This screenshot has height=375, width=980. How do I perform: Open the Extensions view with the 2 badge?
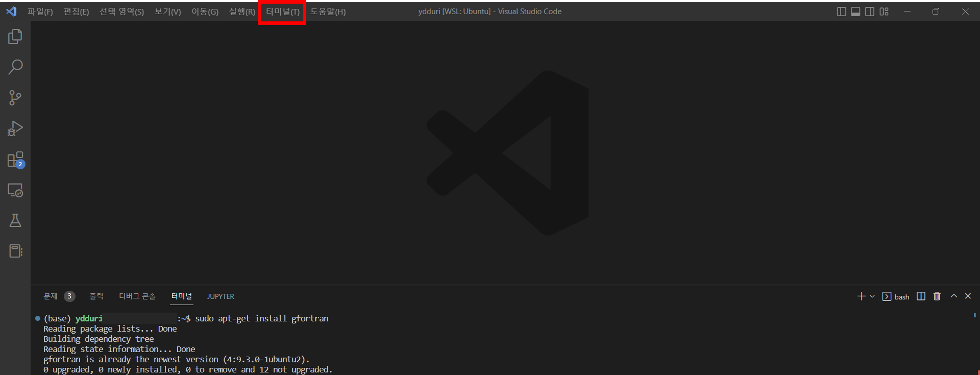coord(15,159)
